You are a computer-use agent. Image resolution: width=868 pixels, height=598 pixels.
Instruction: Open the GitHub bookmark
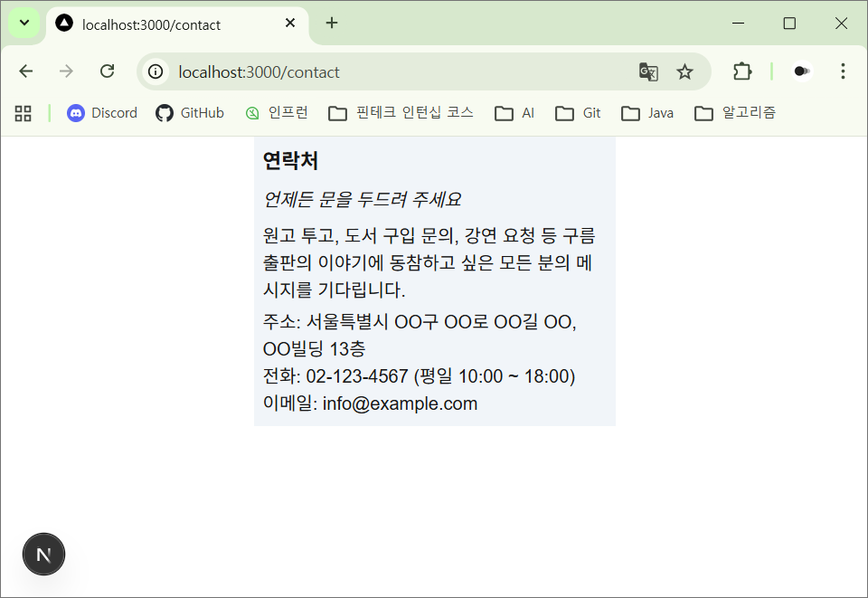[190, 113]
